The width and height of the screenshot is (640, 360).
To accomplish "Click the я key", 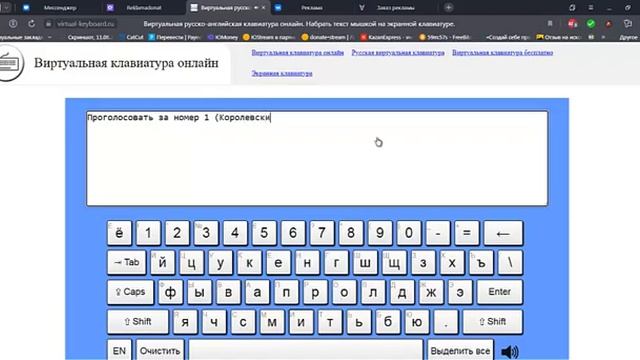I will [x=185, y=322].
